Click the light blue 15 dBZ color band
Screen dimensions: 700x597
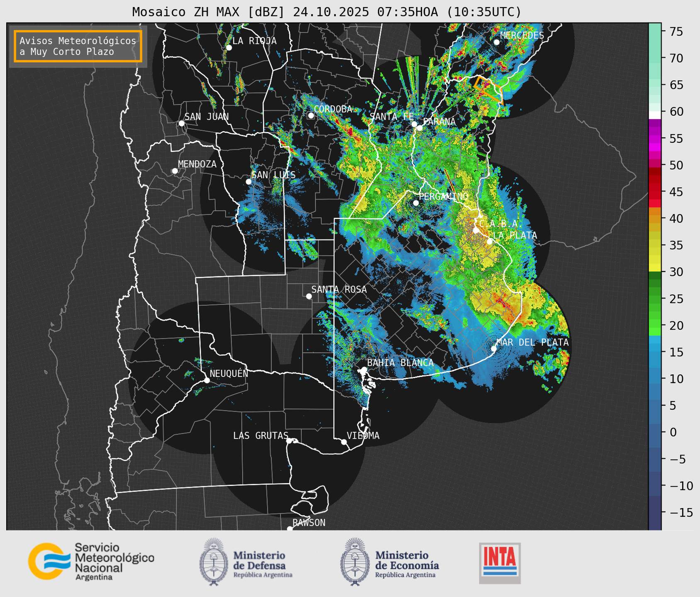point(655,352)
